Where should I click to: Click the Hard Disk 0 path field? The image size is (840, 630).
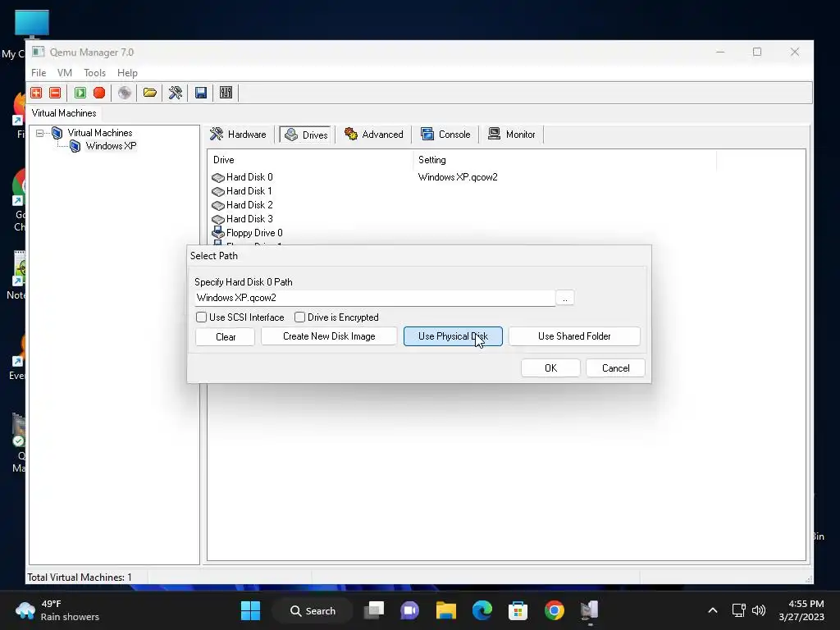(375, 298)
